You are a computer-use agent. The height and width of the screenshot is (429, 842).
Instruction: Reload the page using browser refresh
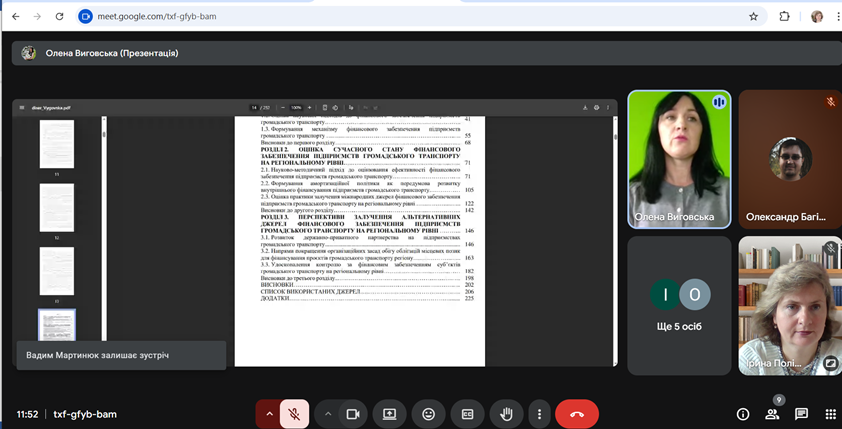tap(60, 17)
